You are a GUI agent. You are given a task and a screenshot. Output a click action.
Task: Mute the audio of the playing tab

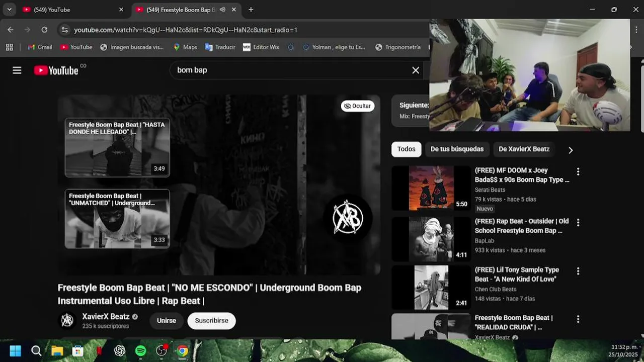click(x=222, y=10)
